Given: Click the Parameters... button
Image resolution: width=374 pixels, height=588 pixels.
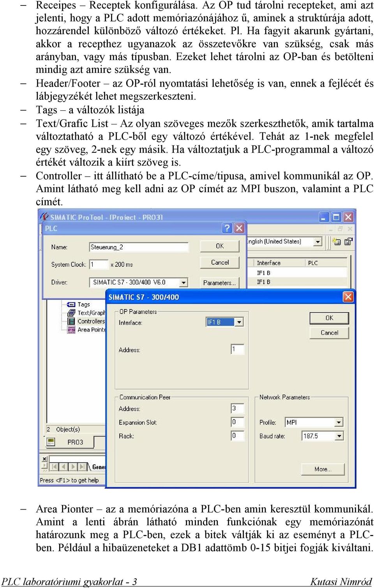Looking at the screenshot, I should pos(220,283).
